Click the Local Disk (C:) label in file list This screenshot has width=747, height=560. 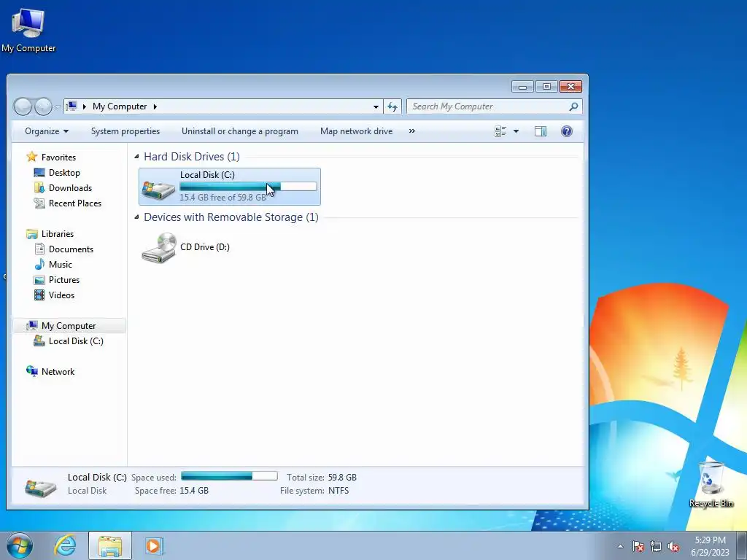[207, 175]
